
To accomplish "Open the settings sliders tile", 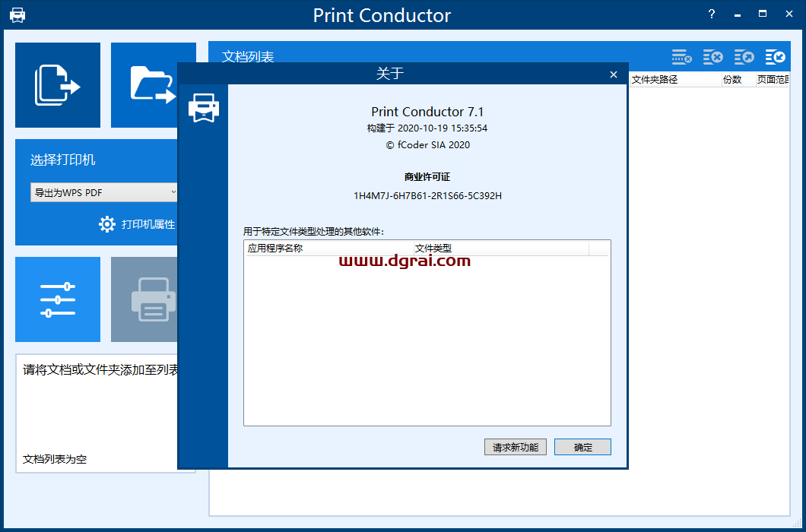I will tap(57, 299).
